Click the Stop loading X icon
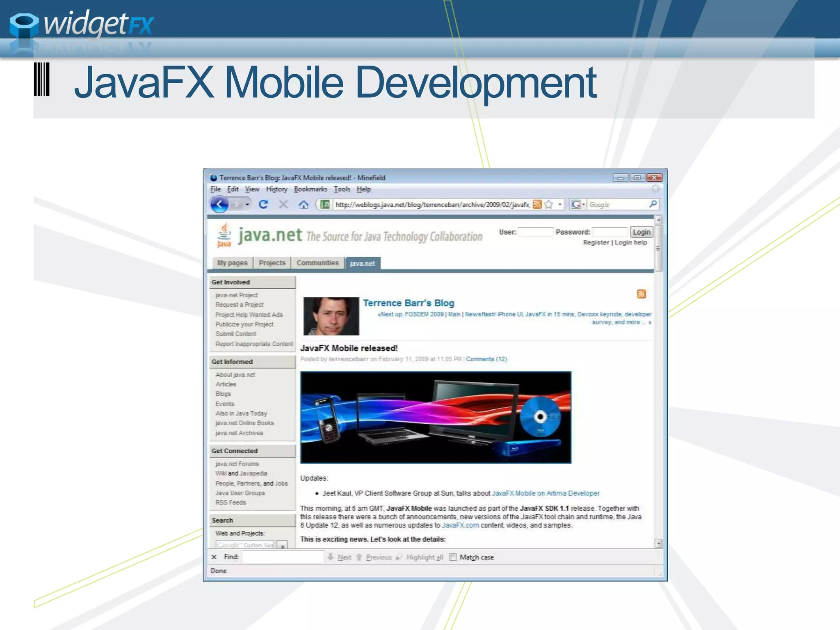The height and width of the screenshot is (630, 840). [x=283, y=204]
